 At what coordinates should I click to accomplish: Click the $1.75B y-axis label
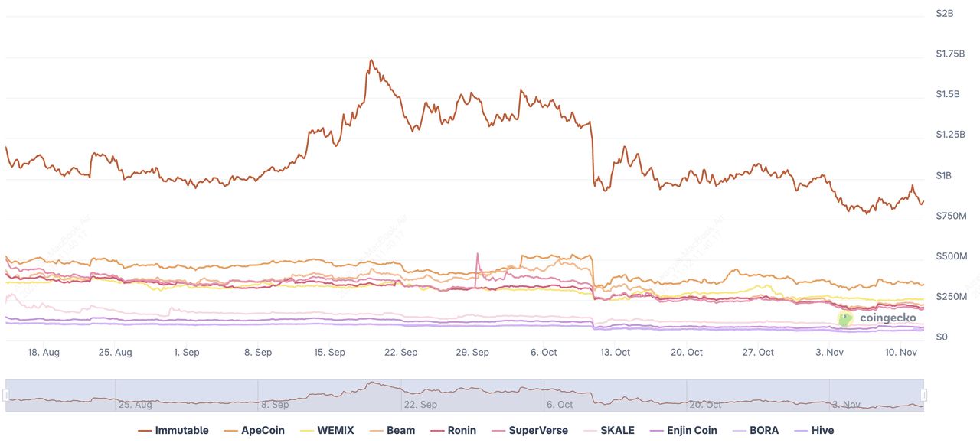pos(950,54)
